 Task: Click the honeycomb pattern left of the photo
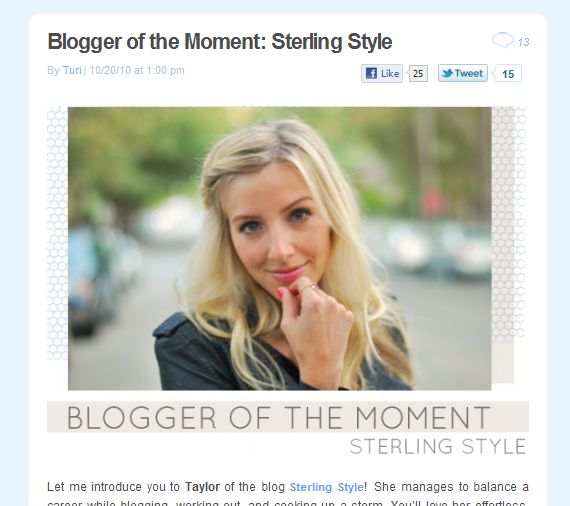57,233
